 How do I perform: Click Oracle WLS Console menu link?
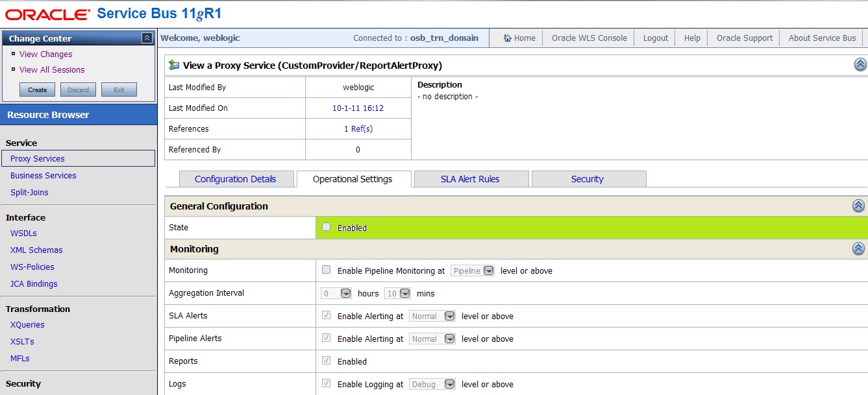click(x=589, y=38)
